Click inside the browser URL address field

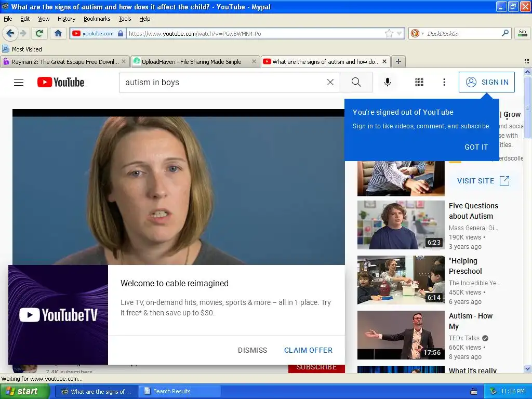tap(255, 34)
